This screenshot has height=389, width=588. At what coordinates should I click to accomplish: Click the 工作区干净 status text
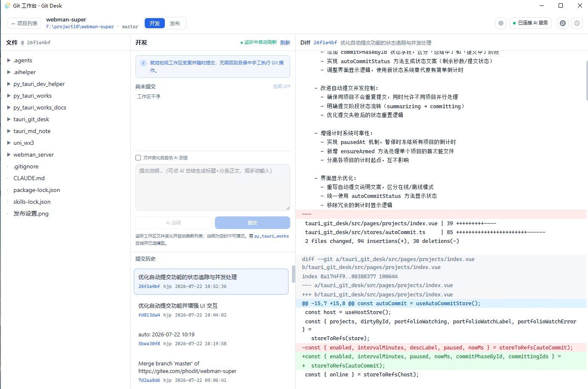[x=148, y=96]
